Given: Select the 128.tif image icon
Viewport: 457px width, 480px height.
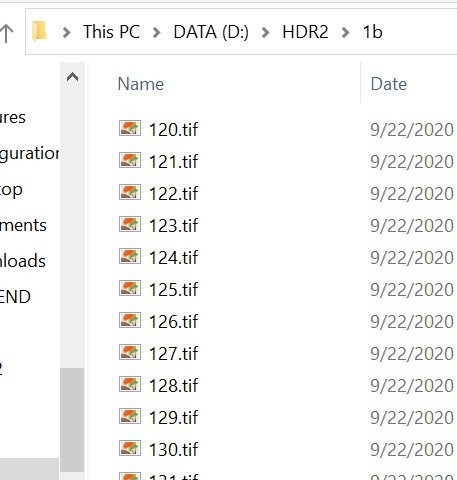Looking at the screenshot, I should coord(130,384).
